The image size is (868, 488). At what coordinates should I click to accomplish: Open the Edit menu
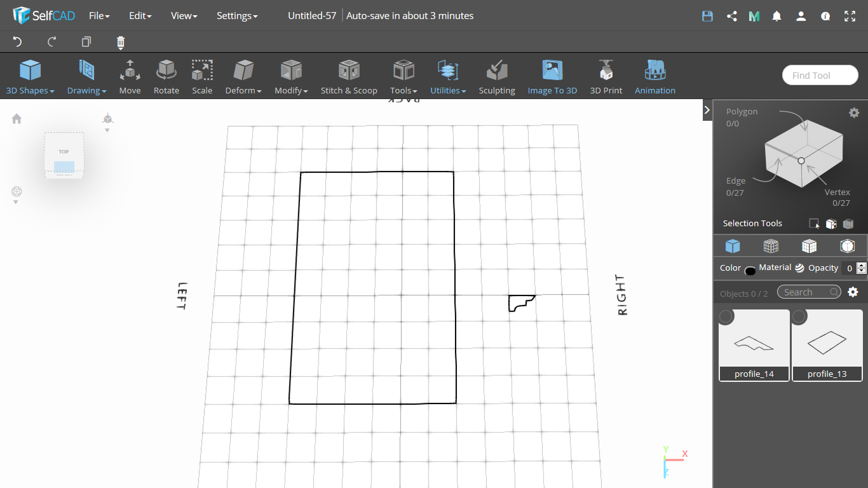click(140, 16)
